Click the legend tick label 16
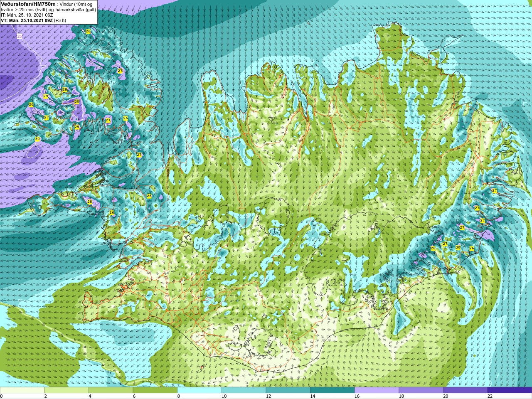Screen dimensions: 532x399 click(357, 396)
